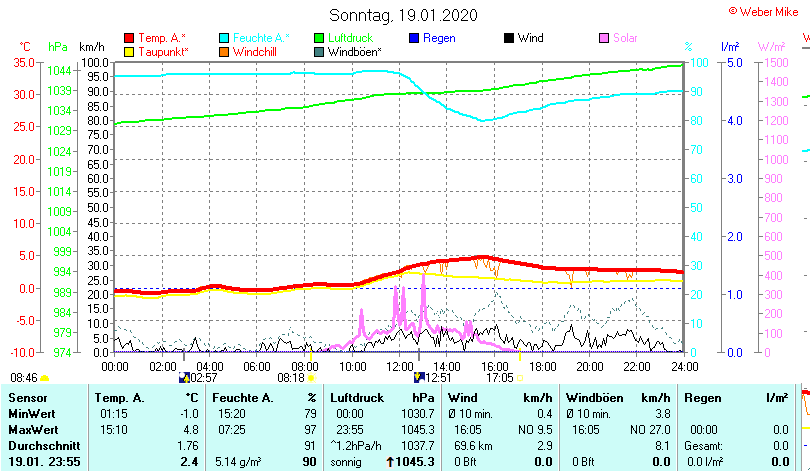Click the sunrise icon next to 08:18
The height and width of the screenshot is (471, 810).
point(311,378)
